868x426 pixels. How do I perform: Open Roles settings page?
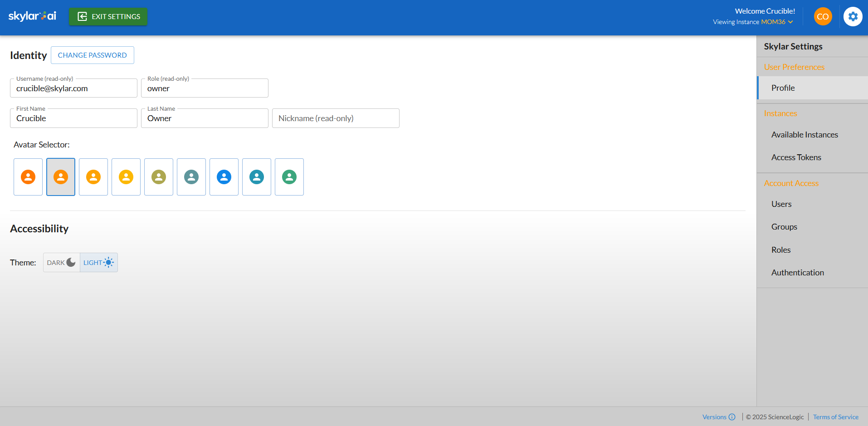click(812, 250)
